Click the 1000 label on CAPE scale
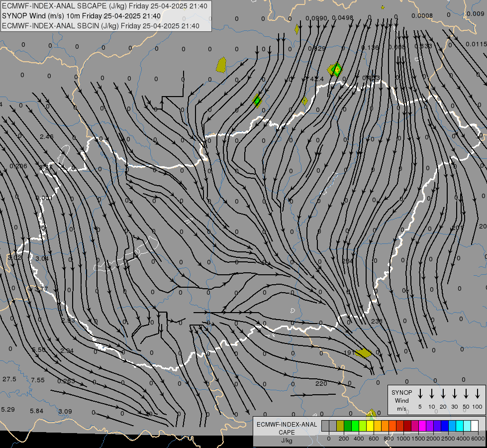 [403, 439]
